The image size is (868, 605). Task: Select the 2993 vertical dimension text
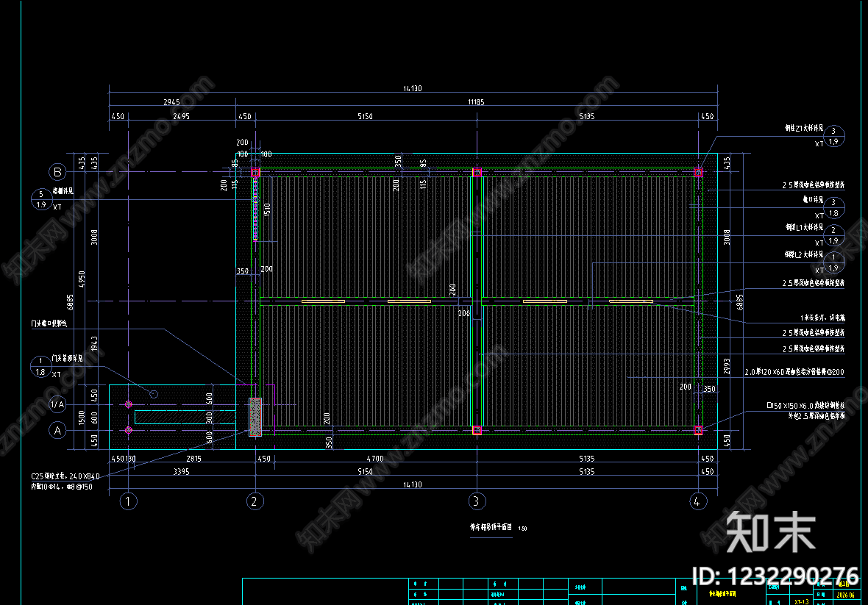(727, 367)
